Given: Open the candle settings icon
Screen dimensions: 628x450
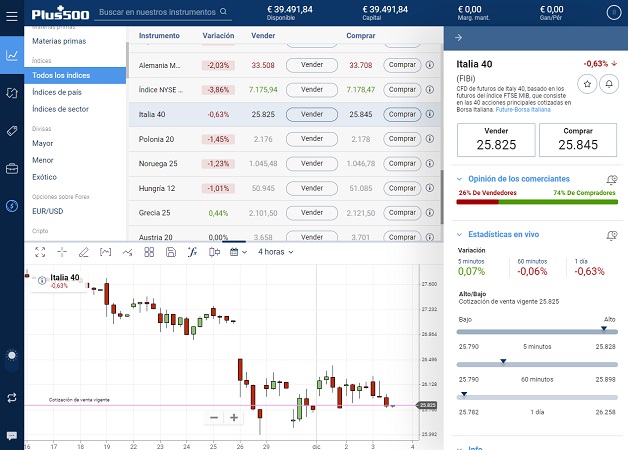Looking at the screenshot, I should pos(214,252).
